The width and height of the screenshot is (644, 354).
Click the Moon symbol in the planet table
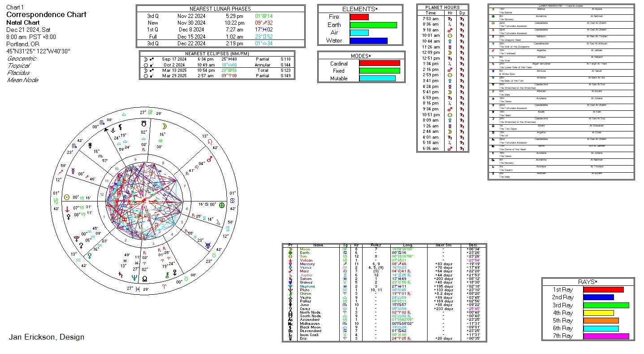click(290, 249)
